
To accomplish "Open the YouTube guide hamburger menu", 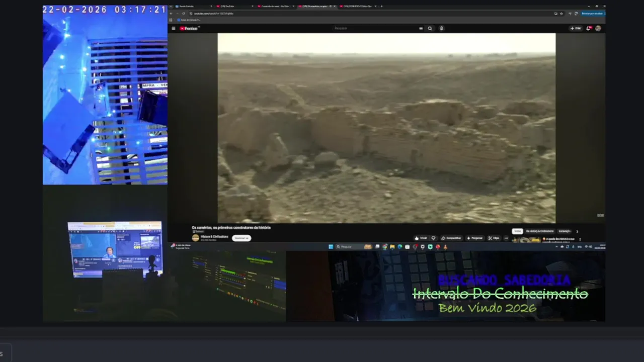I will tap(174, 28).
